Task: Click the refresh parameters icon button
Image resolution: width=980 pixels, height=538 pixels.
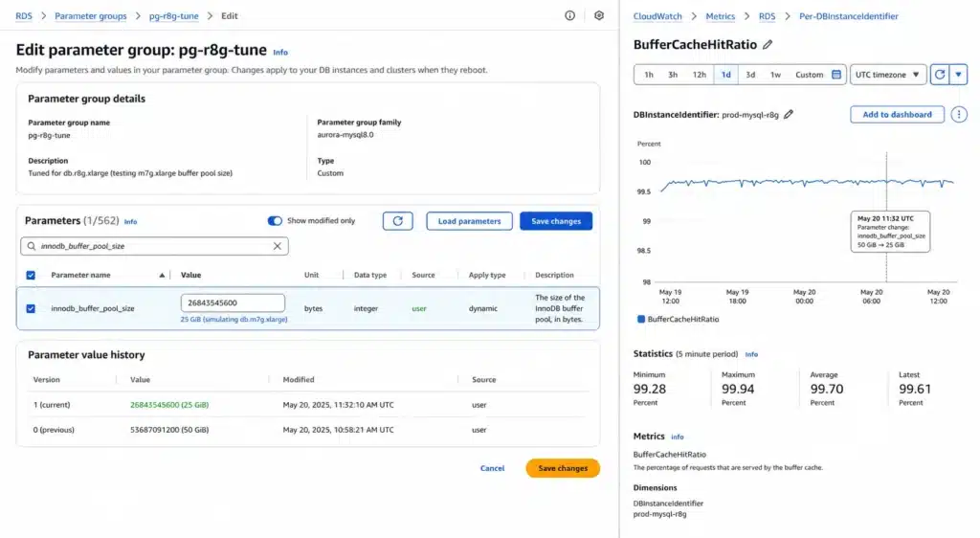Action: 397,221
